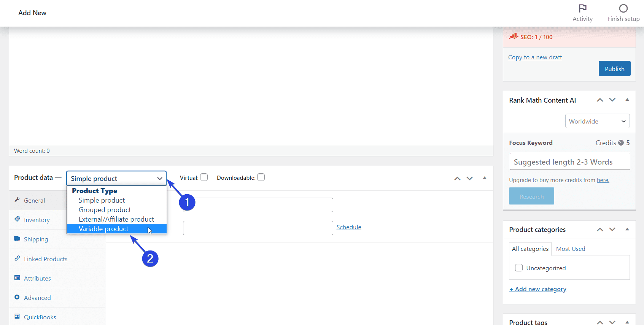This screenshot has width=644, height=325.
Task: Click the sale price input field
Action: (x=258, y=228)
